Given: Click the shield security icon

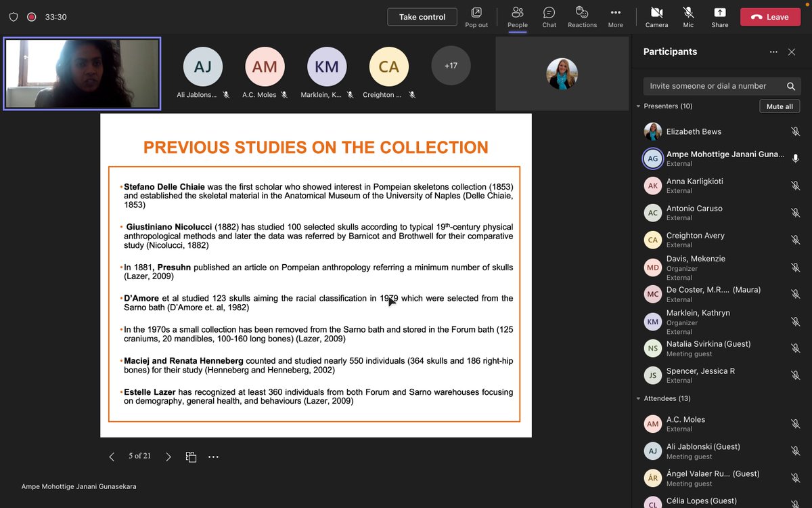Looking at the screenshot, I should point(14,17).
